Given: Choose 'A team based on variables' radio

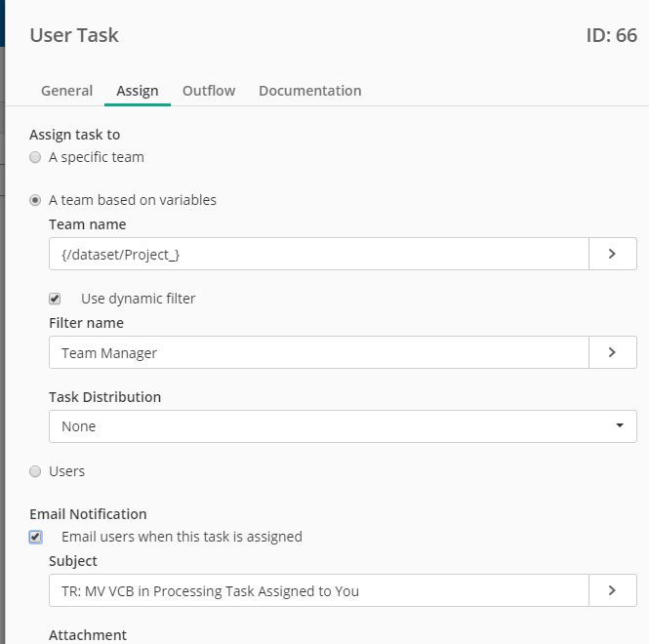Looking at the screenshot, I should [35, 200].
